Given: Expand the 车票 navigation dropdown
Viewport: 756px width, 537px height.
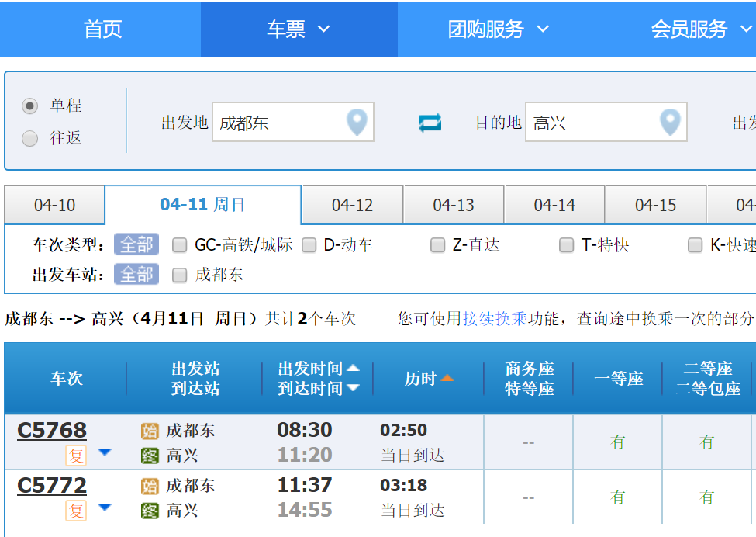Looking at the screenshot, I should [x=299, y=29].
